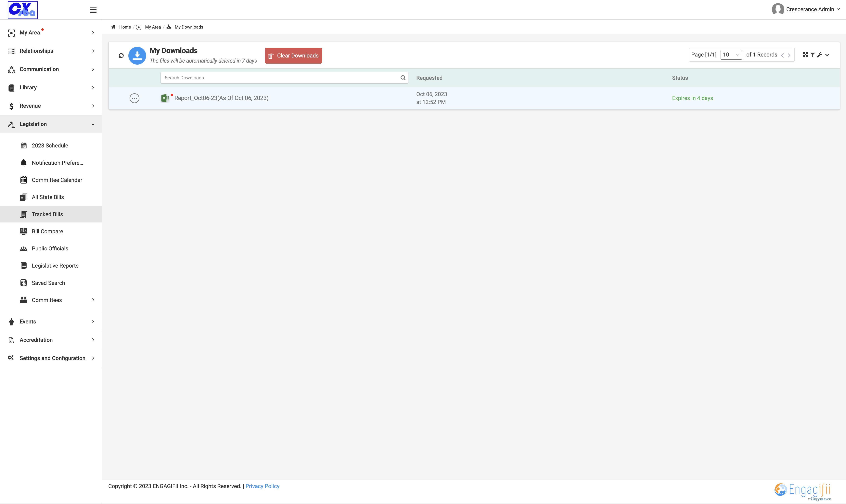
Task: Expand the Committees submenu
Action: pos(51,300)
